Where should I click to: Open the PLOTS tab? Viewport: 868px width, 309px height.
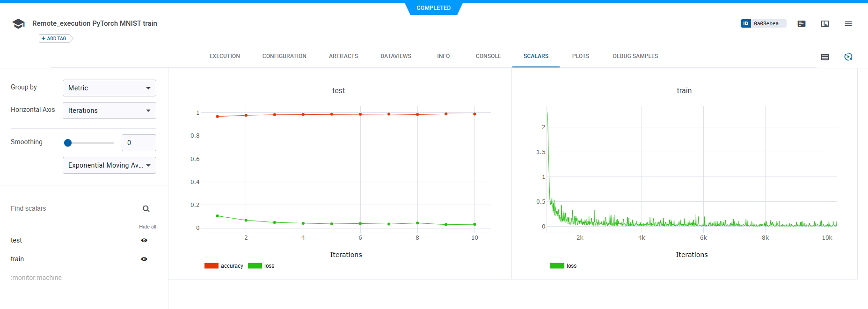[580, 56]
